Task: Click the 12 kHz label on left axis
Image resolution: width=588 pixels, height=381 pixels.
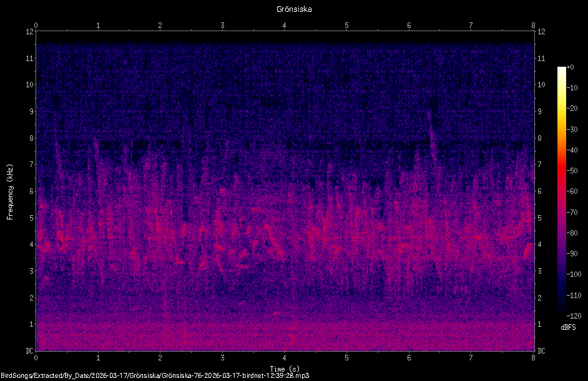Action: coord(29,32)
